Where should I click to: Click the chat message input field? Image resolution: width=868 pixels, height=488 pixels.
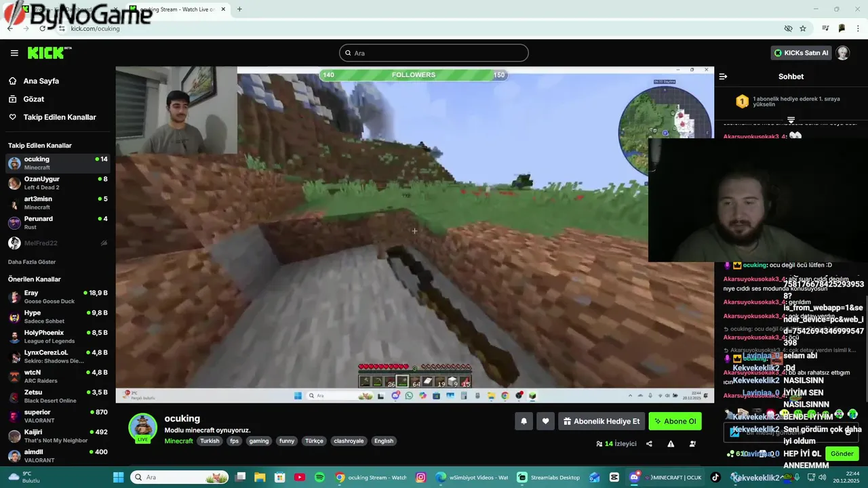click(x=790, y=432)
